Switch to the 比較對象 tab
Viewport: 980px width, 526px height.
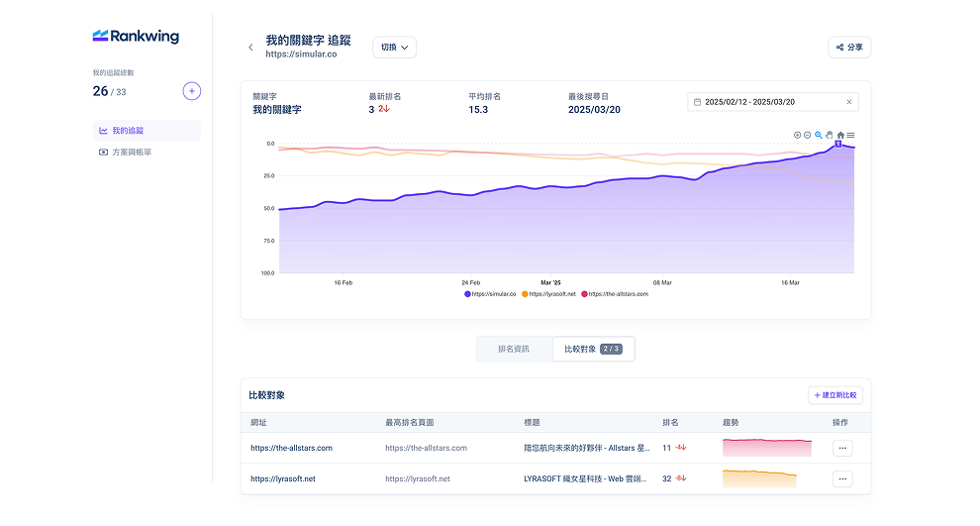593,349
